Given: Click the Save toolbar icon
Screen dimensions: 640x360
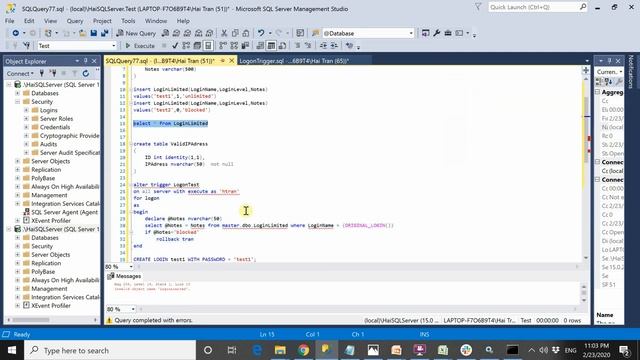Looking at the screenshot, I should [93, 33].
